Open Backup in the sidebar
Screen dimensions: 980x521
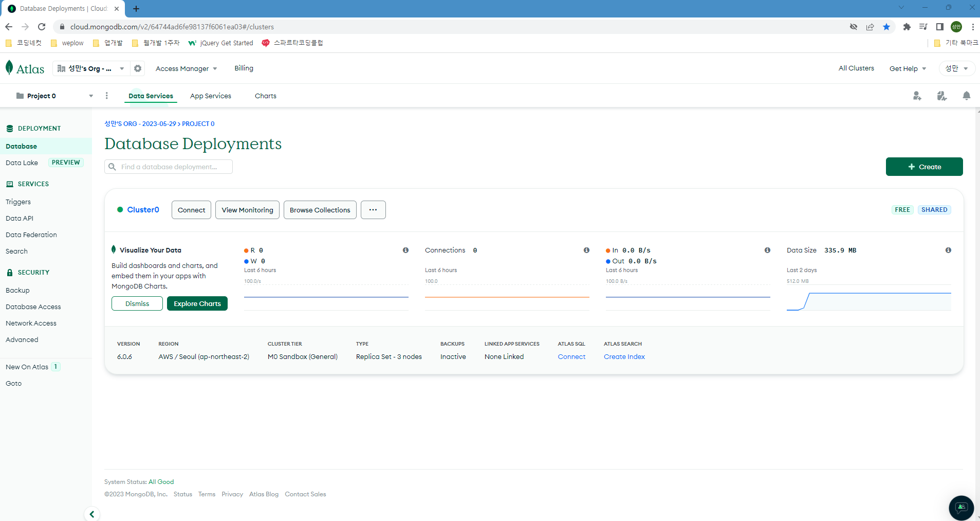17,290
